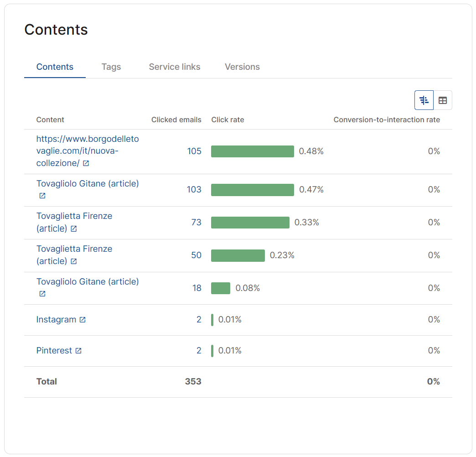Viewport: 476px width, 457px height.
Task: Click external icon beside Tovaglietta Firenze with 73 clicks
Action: 74,228
